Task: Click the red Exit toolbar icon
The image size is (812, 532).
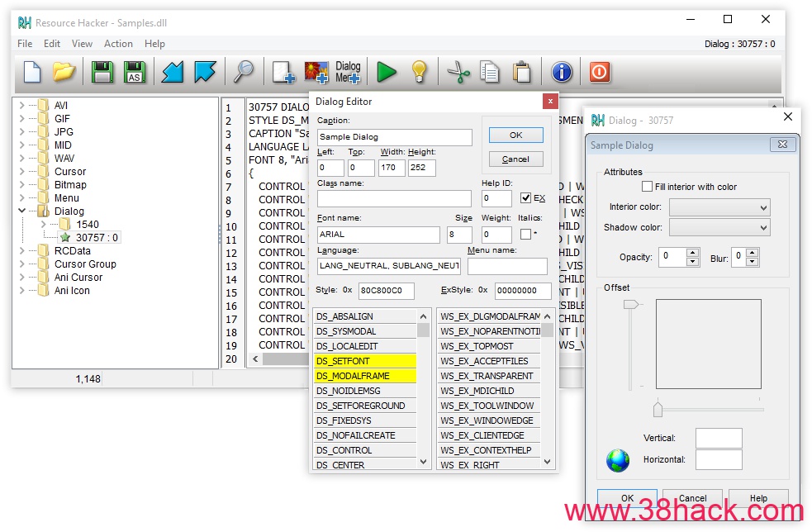Action: [x=598, y=72]
